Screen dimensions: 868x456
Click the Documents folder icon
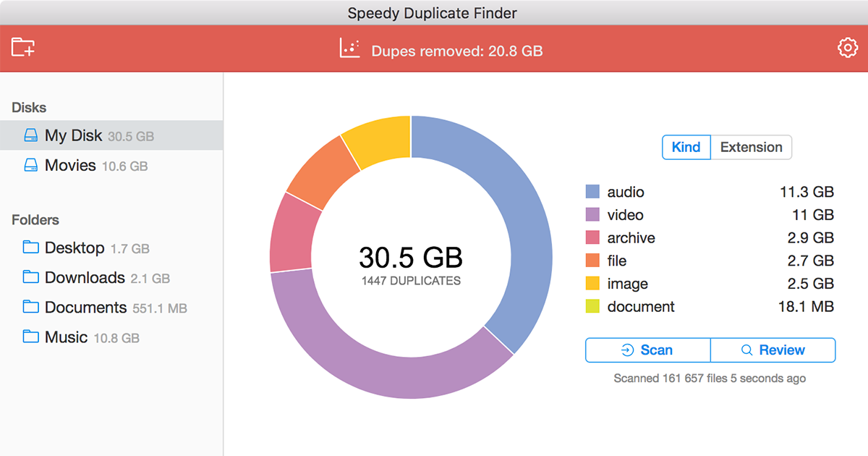pos(30,307)
